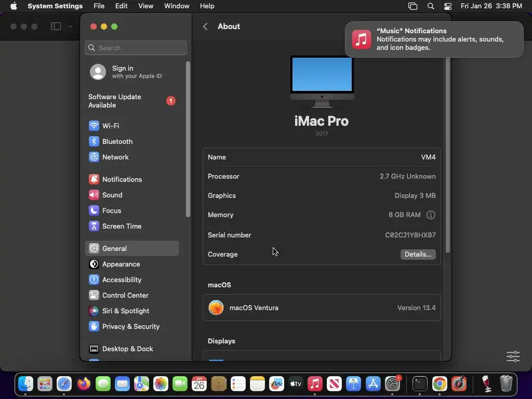This screenshot has height=399, width=532.
Task: Open the Window menu
Action: (177, 6)
